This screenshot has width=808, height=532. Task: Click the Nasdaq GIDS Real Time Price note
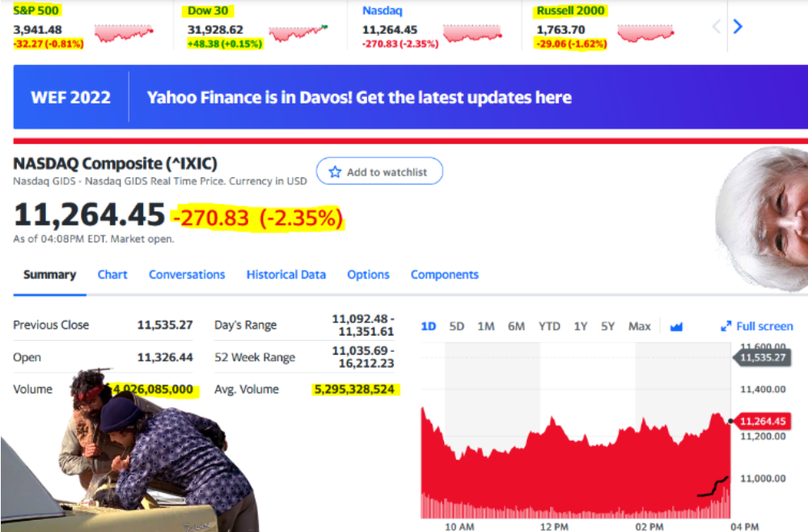click(160, 181)
